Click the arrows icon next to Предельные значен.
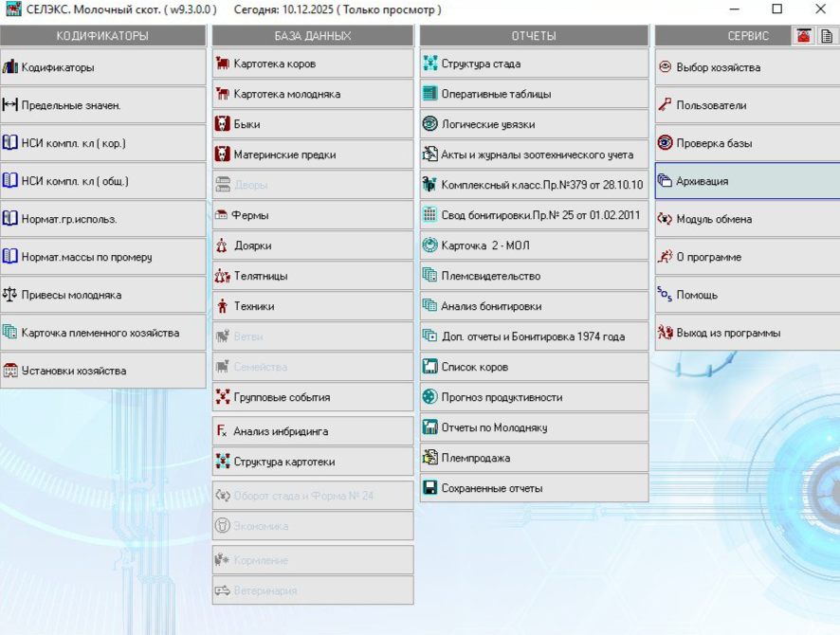 click(10, 105)
